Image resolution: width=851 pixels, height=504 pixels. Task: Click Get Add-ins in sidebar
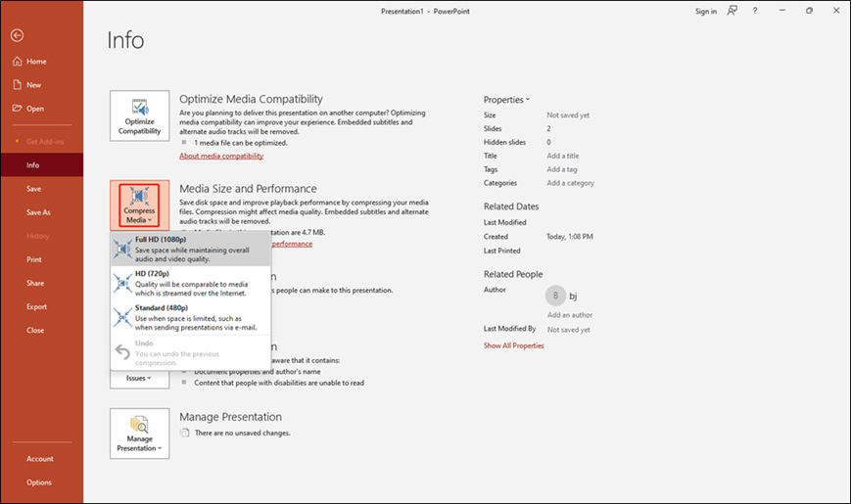(x=42, y=142)
